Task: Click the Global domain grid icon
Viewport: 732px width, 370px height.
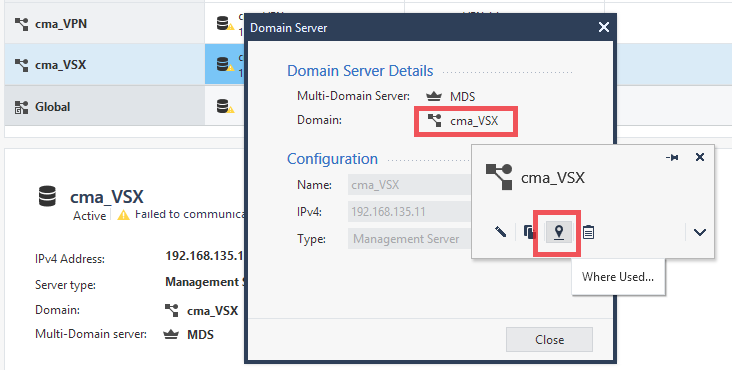Action: (x=21, y=107)
